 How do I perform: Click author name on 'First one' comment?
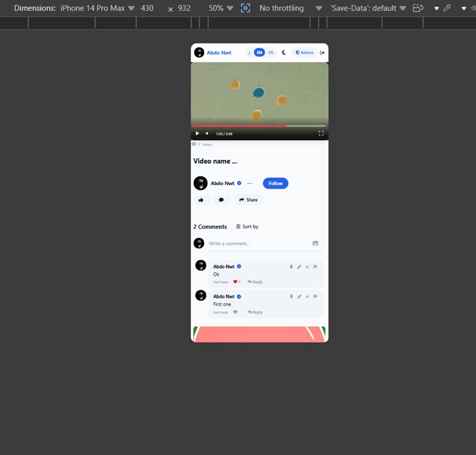pos(224,297)
